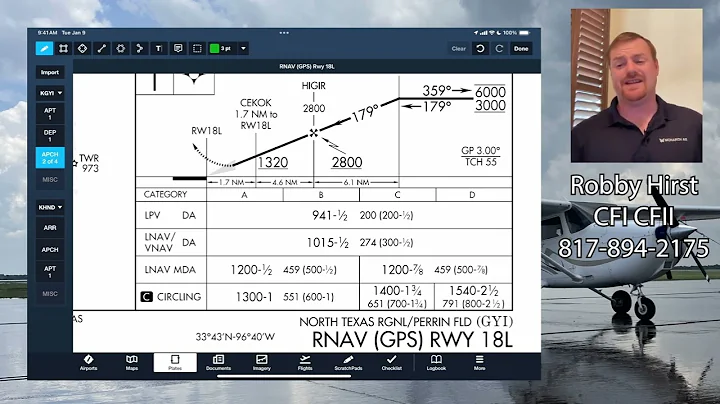Select the dashed selection box tool
This screenshot has height=404, width=720.
point(197,48)
